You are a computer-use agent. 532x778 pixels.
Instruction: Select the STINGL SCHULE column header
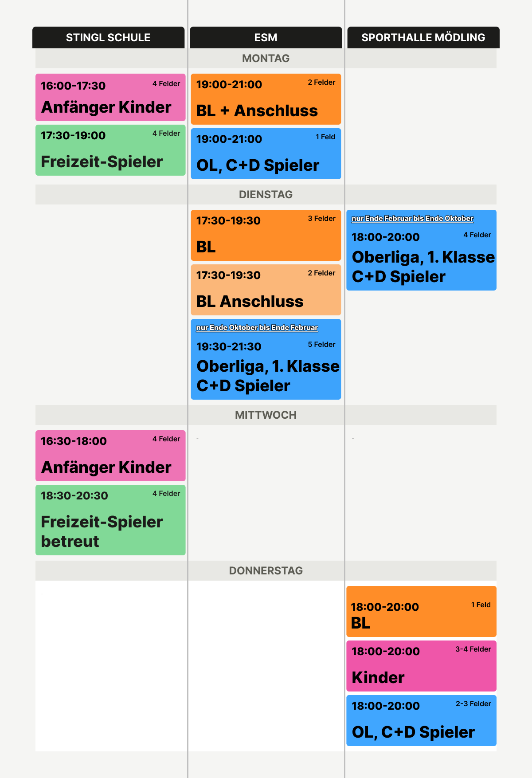108,37
